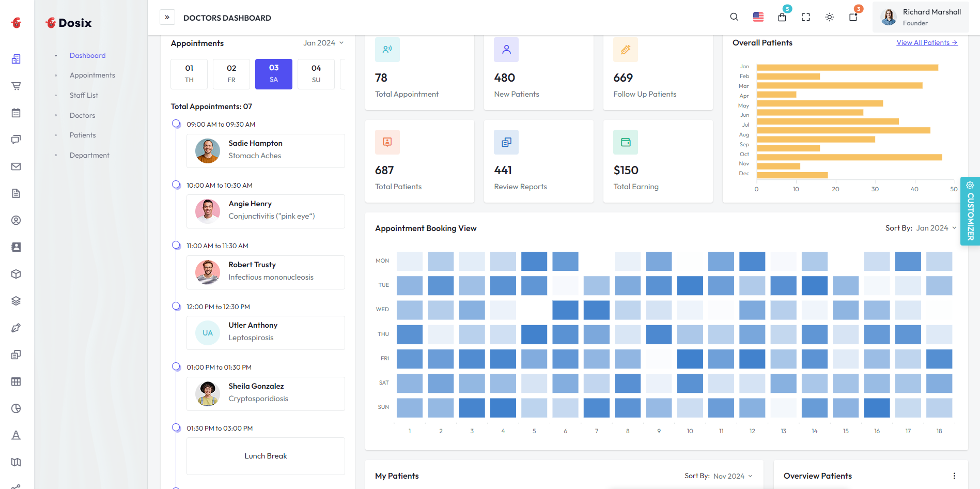
Task: Select date 03 SA
Action: pyautogui.click(x=274, y=74)
